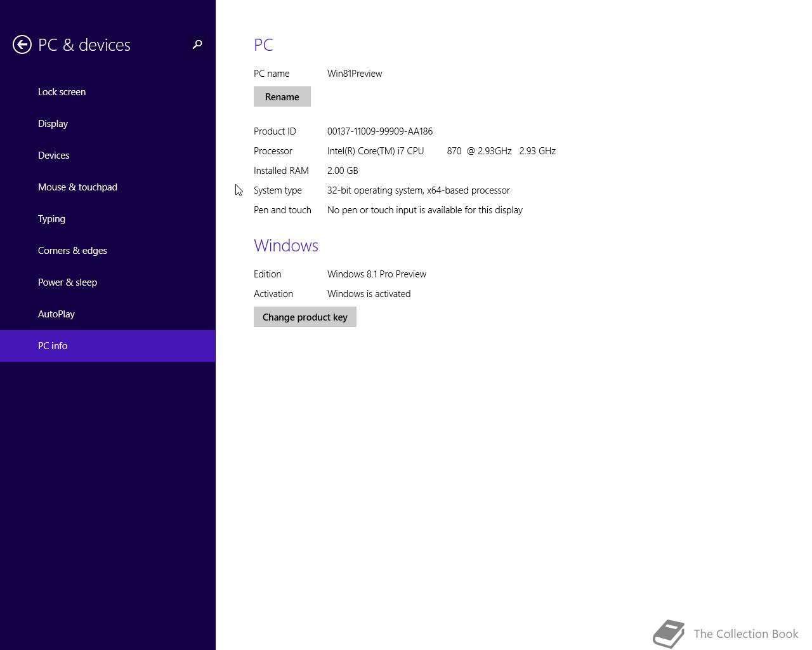812x650 pixels.
Task: Click the Product ID label
Action: [275, 131]
